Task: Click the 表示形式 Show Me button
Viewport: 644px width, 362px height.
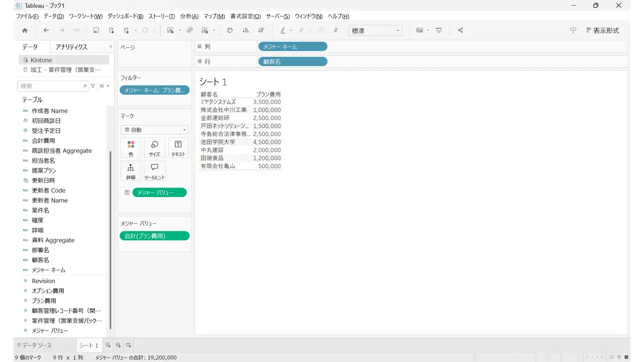Action: (603, 31)
